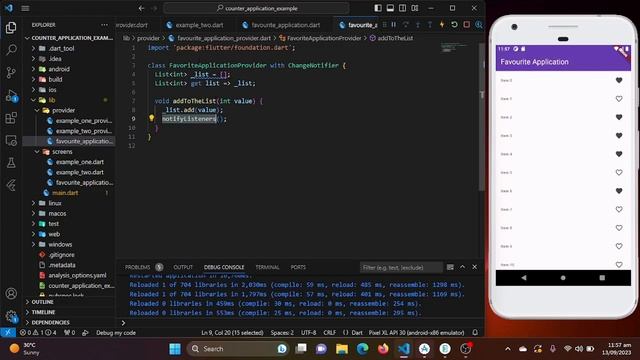Open the Manage gear menu
Image resolution: width=640 pixels, height=360 pixels.
click(11, 316)
